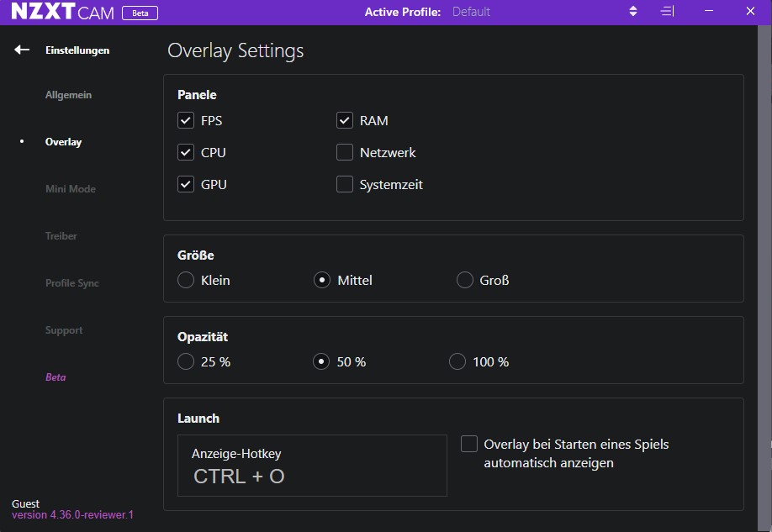Open the Treiber settings section
The image size is (772, 532).
[x=61, y=235]
